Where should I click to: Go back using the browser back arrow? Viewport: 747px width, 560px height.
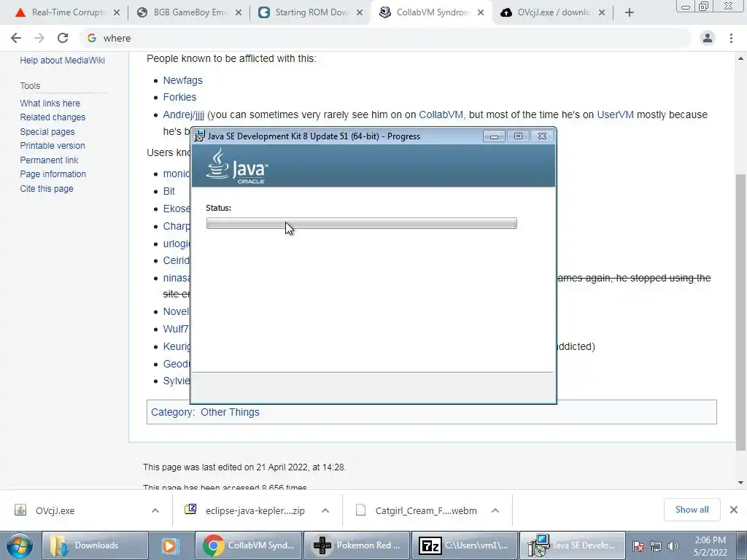click(x=16, y=38)
